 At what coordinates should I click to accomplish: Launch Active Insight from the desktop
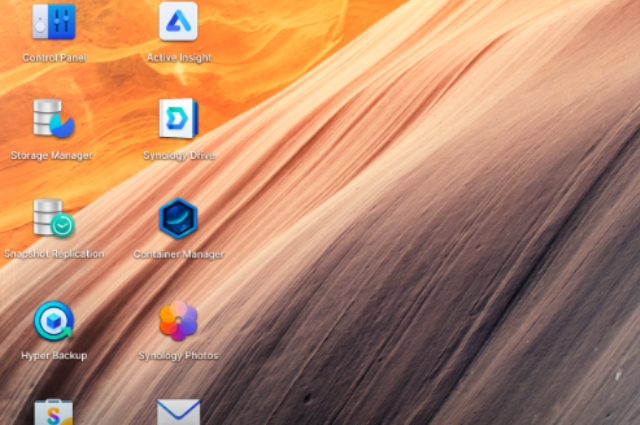coord(178,21)
